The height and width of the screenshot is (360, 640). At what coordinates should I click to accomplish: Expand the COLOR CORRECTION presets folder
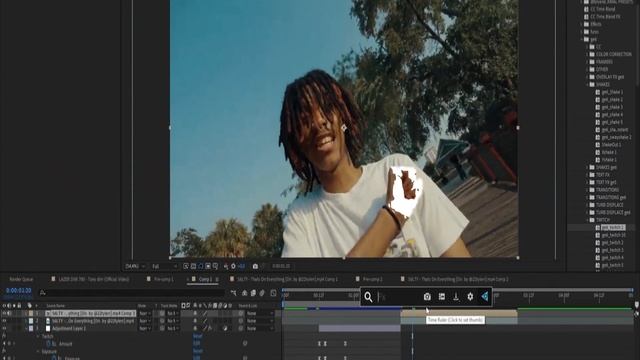point(587,54)
